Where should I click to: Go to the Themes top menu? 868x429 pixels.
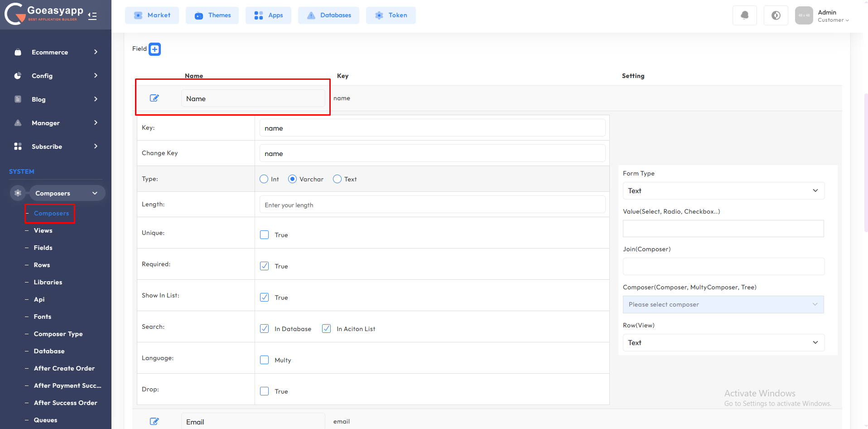tap(212, 15)
